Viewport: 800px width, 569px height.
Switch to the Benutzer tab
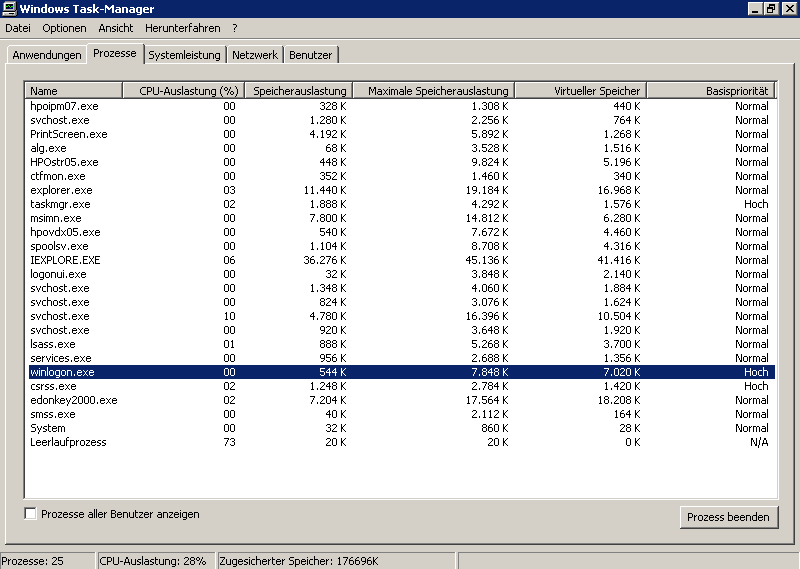tap(311, 55)
